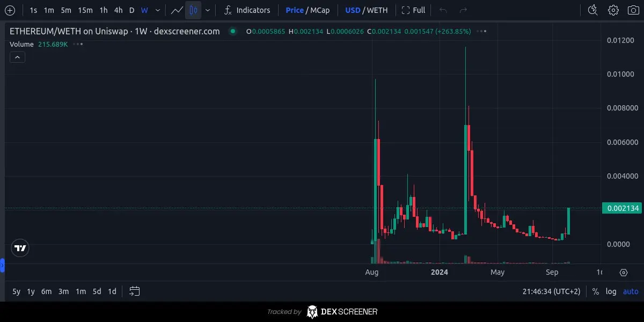Collapse the indicator legend chevron
644x322 pixels.
pyautogui.click(x=17, y=57)
